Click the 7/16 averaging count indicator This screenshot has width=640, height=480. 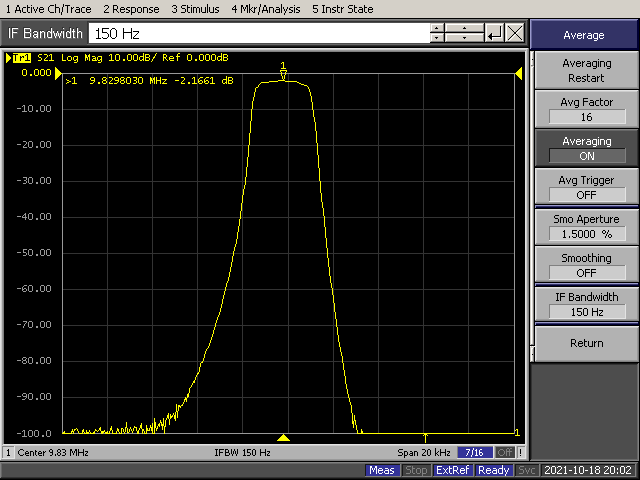(475, 453)
